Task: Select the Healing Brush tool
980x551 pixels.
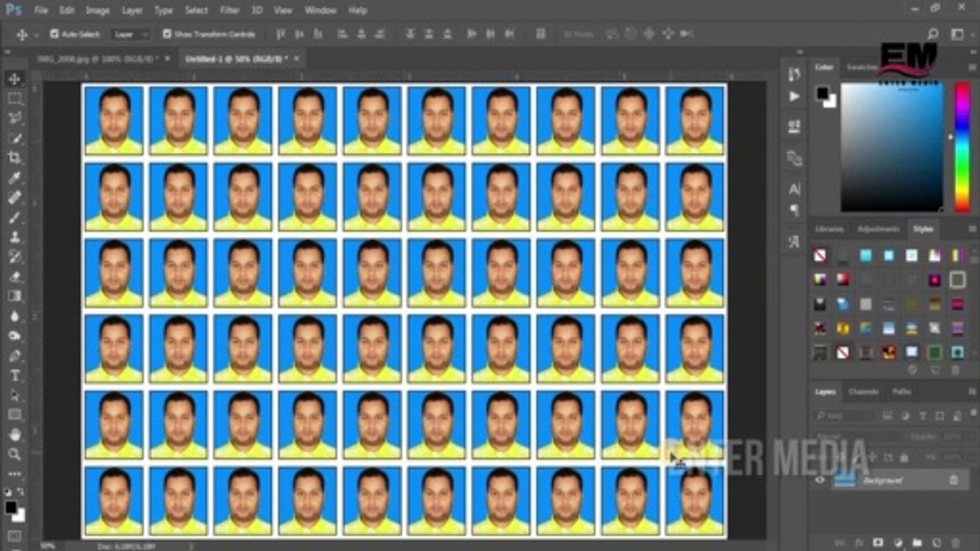Action: (15, 197)
